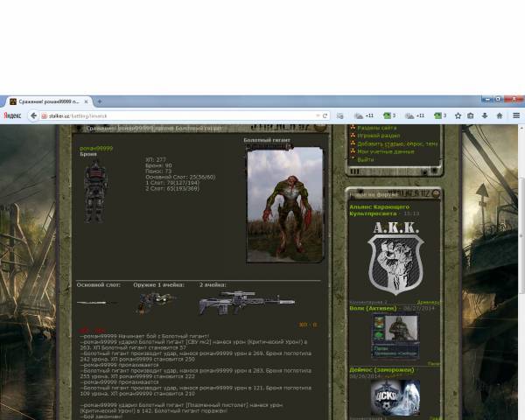Click the first green mail icon showing 3
The width and height of the screenshot is (525, 420).
pyautogui.click(x=387, y=115)
